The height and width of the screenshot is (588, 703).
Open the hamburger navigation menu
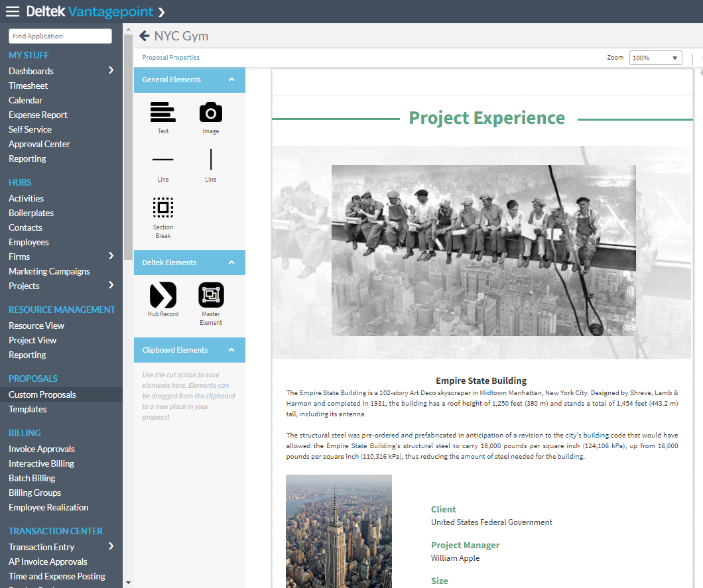coord(12,12)
